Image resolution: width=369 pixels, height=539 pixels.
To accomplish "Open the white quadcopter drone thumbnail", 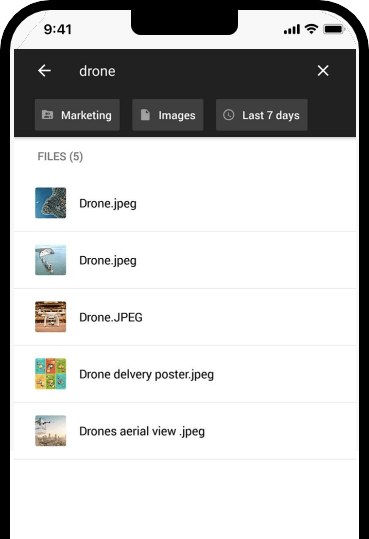I will 51,317.
